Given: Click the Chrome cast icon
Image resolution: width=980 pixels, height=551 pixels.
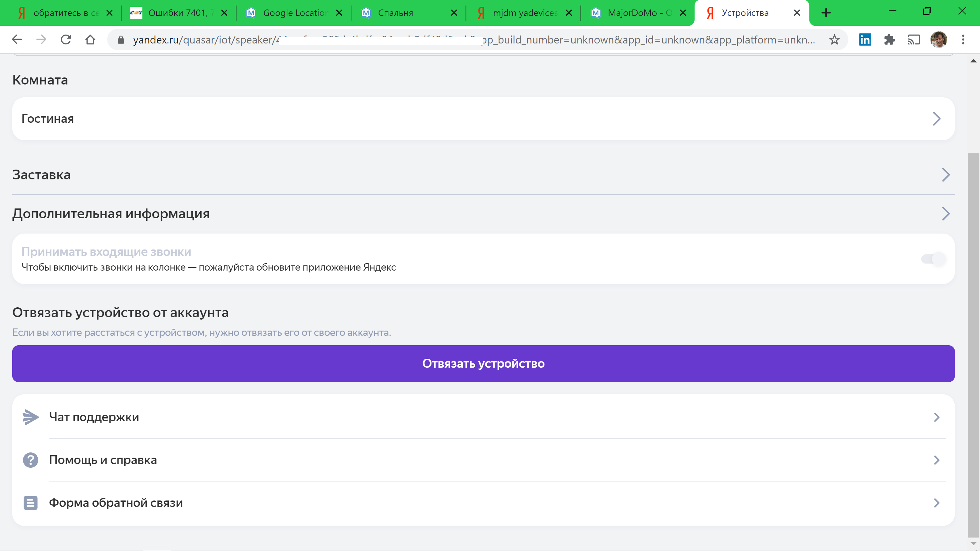Looking at the screenshot, I should [x=914, y=39].
